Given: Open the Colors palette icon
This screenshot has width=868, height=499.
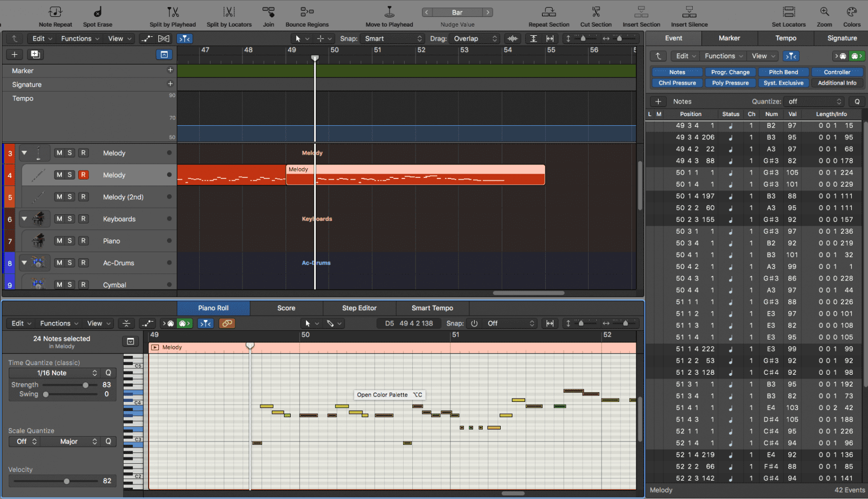Looking at the screenshot, I should point(852,12).
